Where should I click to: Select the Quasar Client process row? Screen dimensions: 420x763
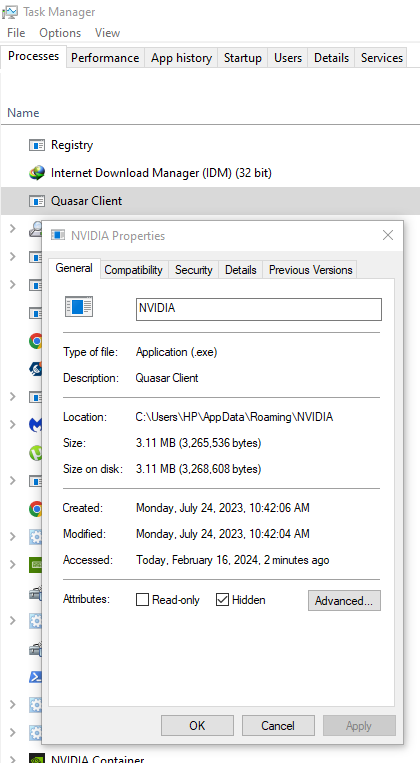click(210, 200)
